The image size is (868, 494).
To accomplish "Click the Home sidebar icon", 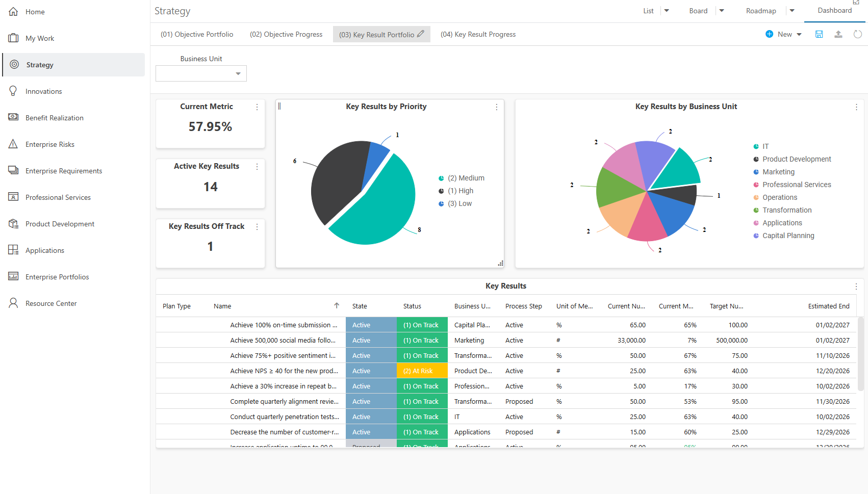I will coord(13,11).
